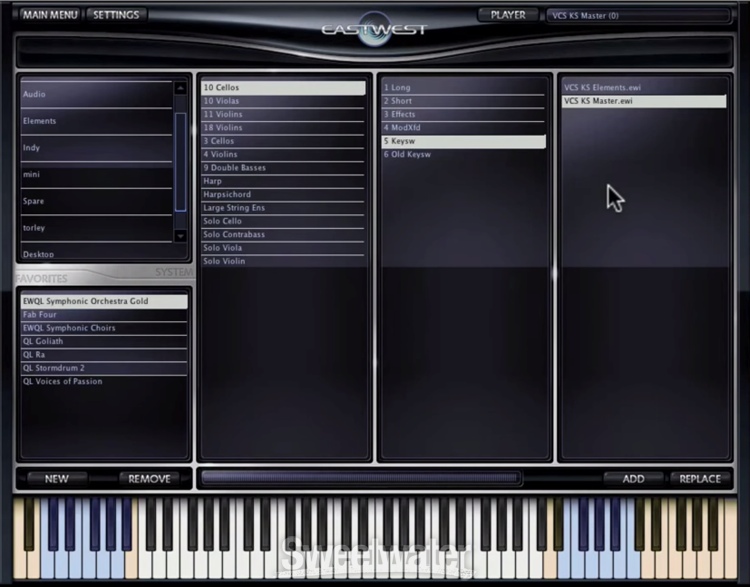Click the loading progress bar
This screenshot has width=750, height=587.
pyautogui.click(x=362, y=478)
